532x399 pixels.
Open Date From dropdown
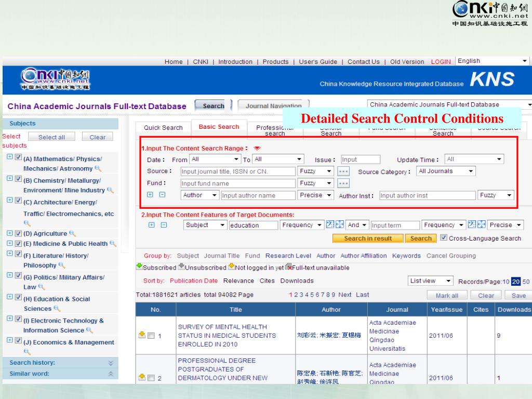pos(215,159)
